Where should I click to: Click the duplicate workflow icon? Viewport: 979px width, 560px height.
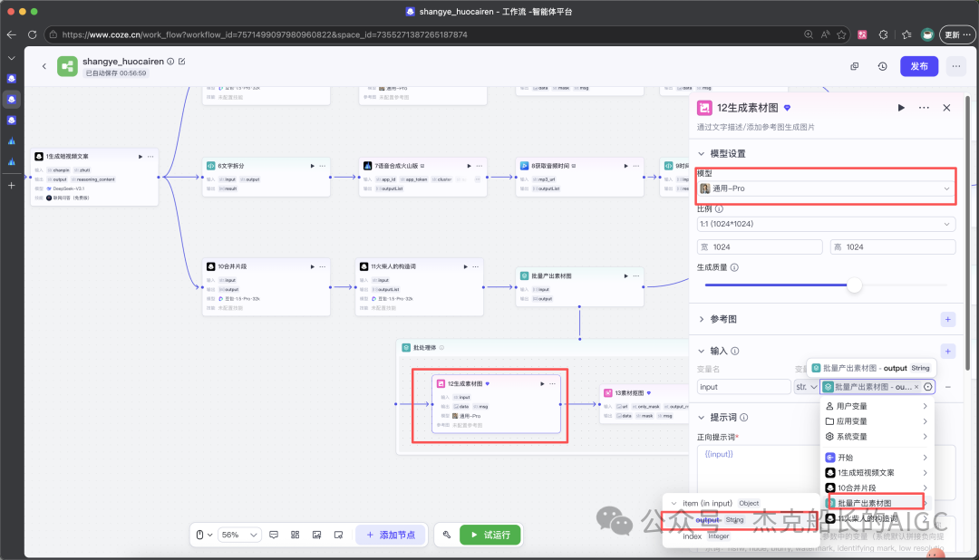[x=855, y=66]
